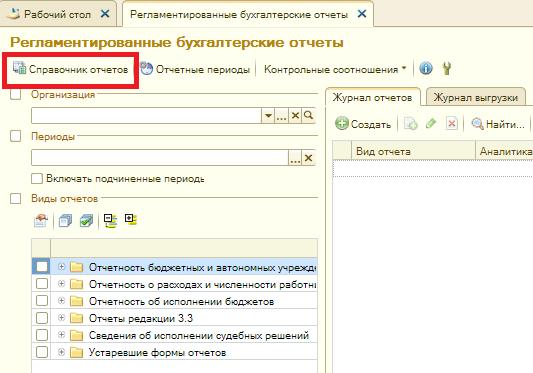Click copy report icon next to Создать
This screenshot has height=373, width=533.
(x=410, y=124)
